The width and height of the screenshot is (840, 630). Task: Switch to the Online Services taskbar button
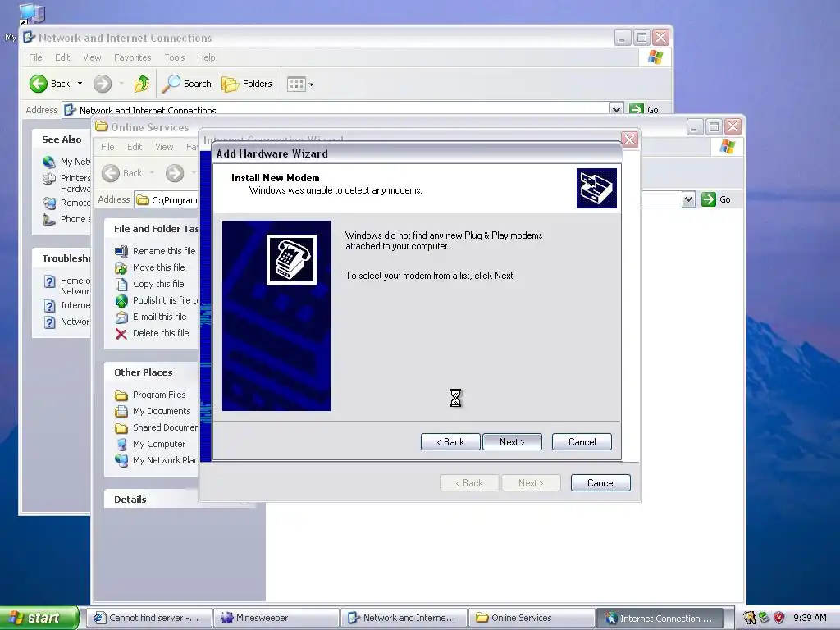click(532, 618)
